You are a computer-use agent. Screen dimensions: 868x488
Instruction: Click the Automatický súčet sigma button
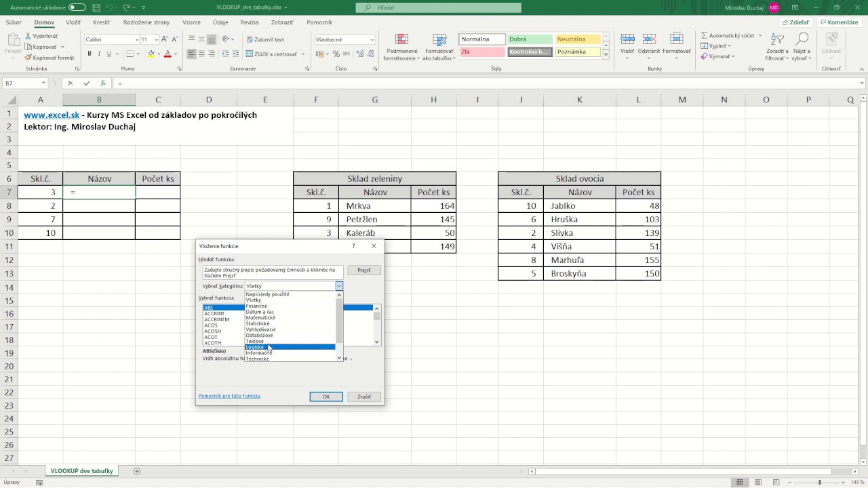point(728,35)
